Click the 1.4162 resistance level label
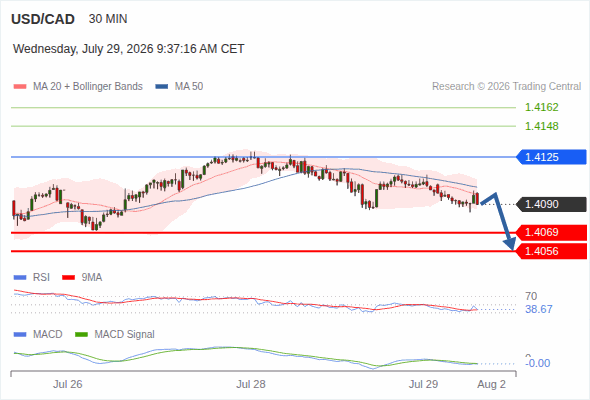The height and width of the screenshot is (400, 590). (x=541, y=108)
